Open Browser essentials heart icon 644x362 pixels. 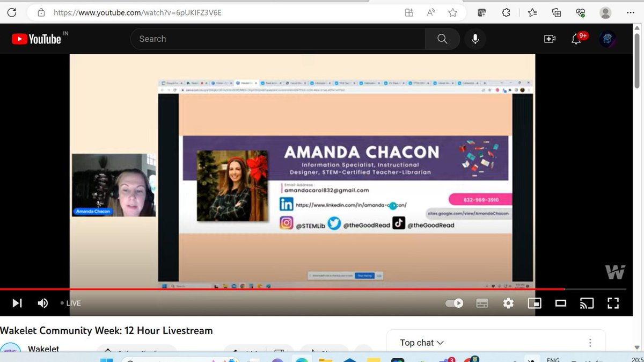point(580,12)
